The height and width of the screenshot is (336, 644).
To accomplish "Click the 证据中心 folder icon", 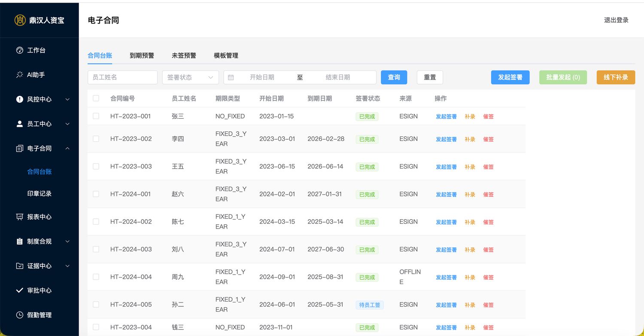I will pyautogui.click(x=19, y=266).
